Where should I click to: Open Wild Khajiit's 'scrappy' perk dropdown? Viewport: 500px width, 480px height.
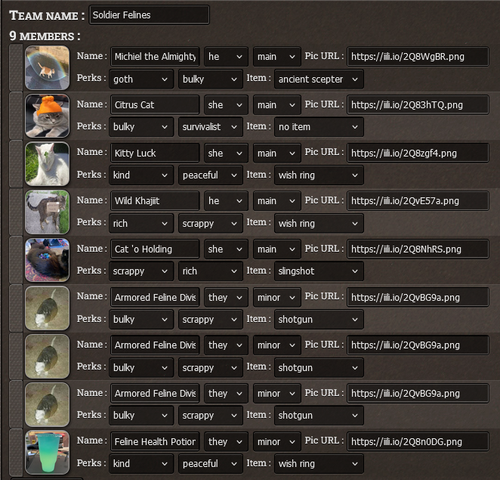click(210, 224)
